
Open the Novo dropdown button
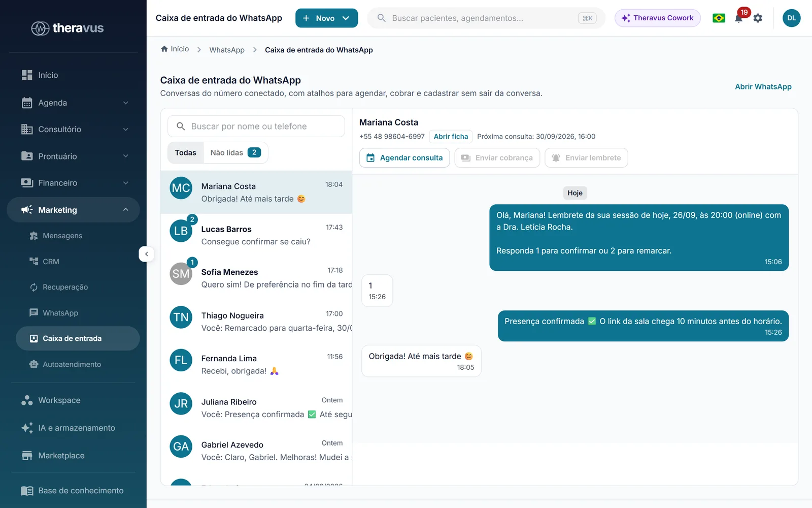(x=326, y=18)
